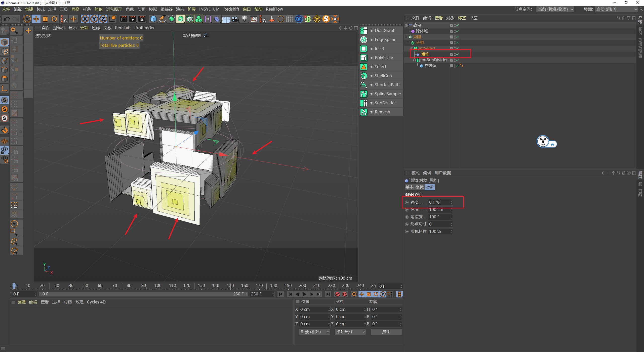
Task: Open Edit Render Settings clapperboard icon
Action: click(x=142, y=19)
